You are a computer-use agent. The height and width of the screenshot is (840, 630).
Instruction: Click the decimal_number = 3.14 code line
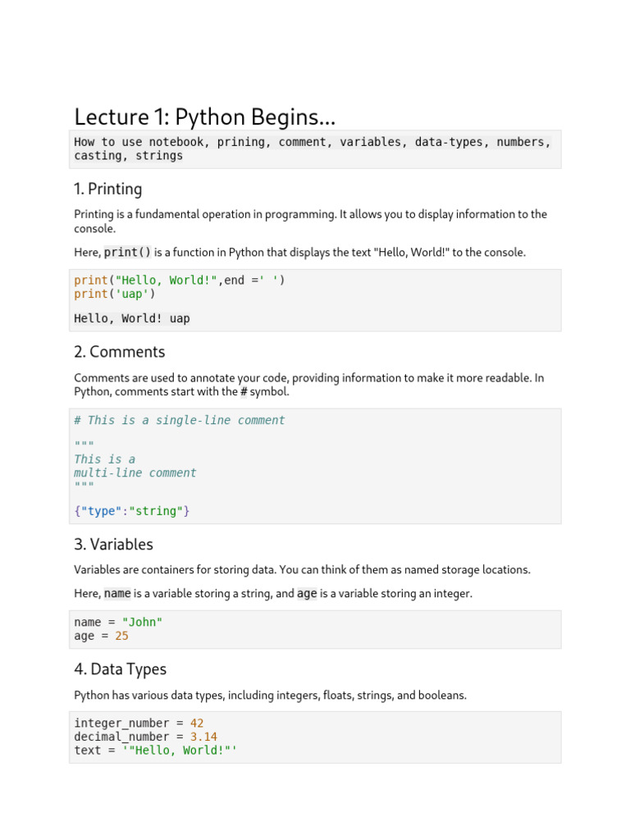pos(145,737)
